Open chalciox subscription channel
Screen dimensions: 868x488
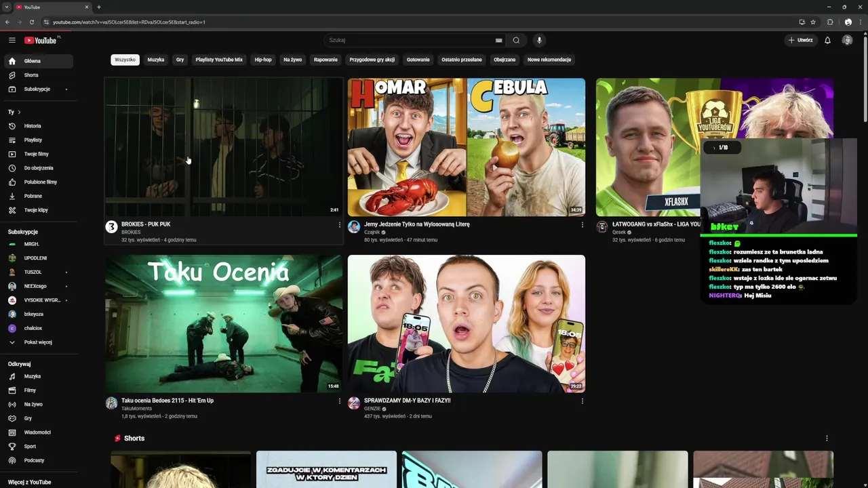tap(39, 328)
